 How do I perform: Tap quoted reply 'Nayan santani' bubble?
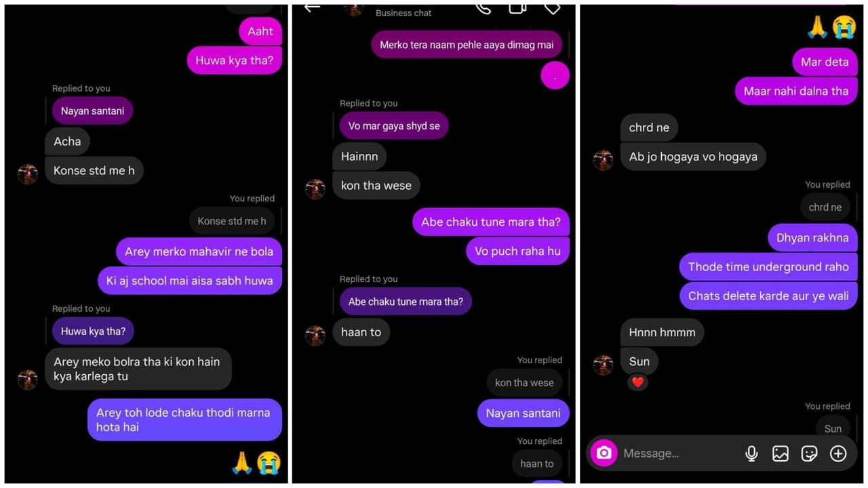point(92,110)
